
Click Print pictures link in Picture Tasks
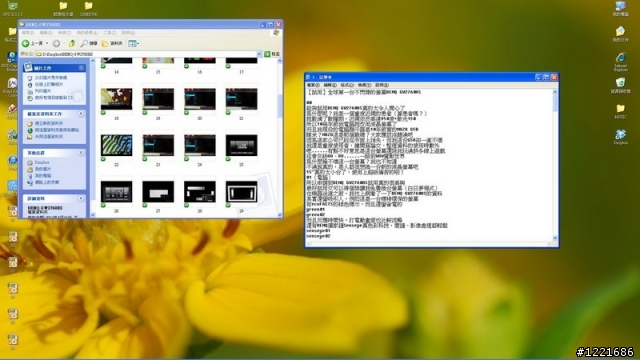point(39,91)
